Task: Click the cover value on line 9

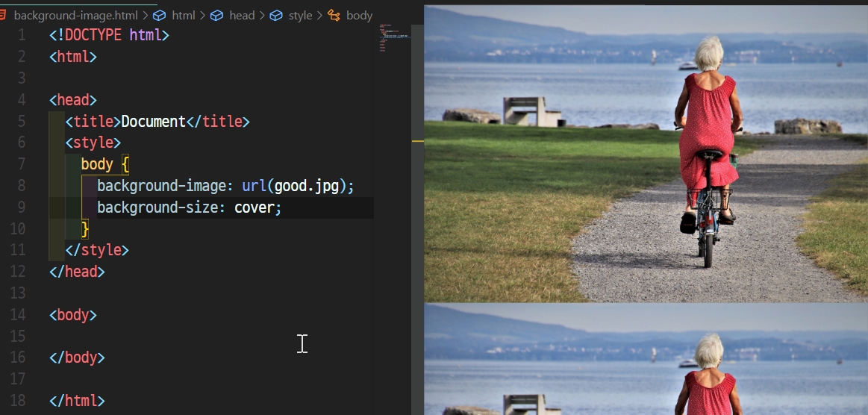Action: (x=254, y=207)
